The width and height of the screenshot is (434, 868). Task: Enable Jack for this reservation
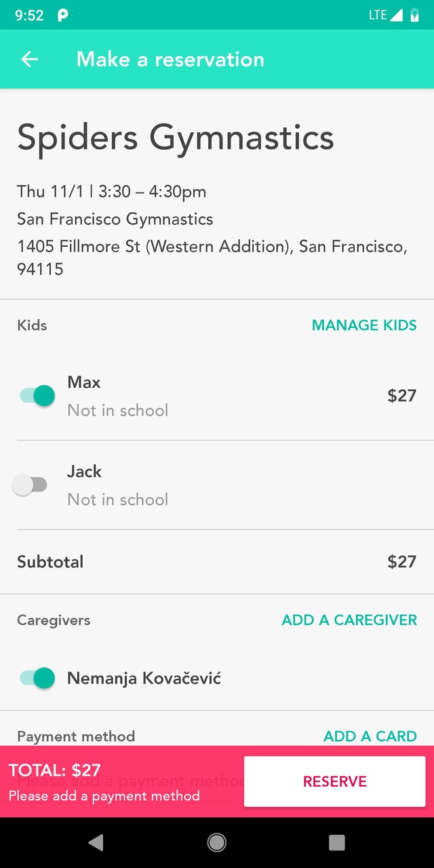coord(30,485)
